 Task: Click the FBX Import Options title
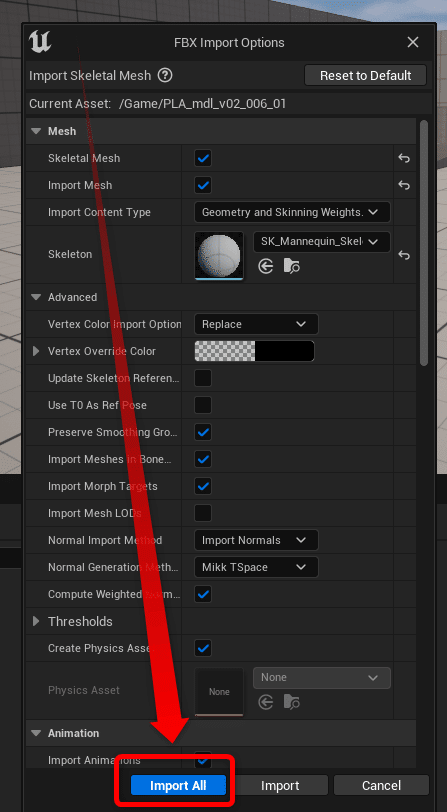pos(229,42)
